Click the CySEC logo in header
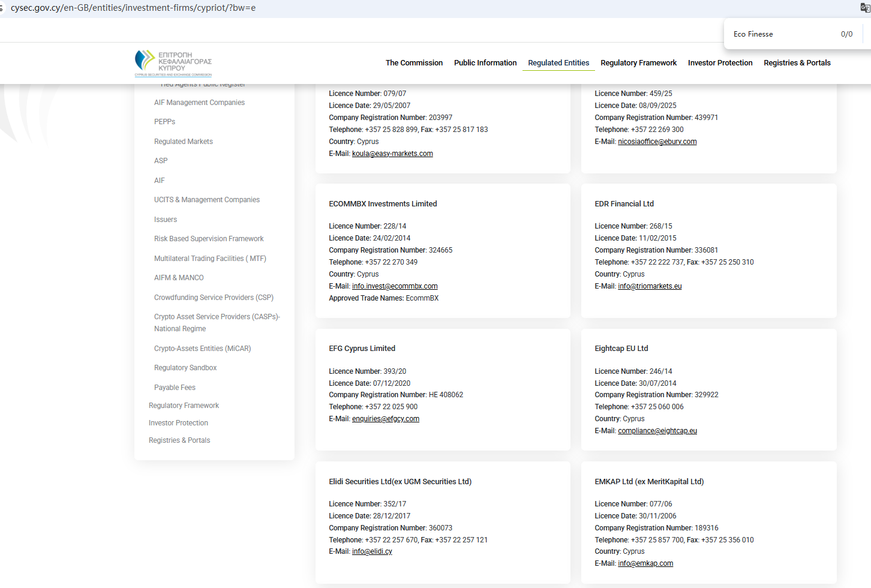 173,63
